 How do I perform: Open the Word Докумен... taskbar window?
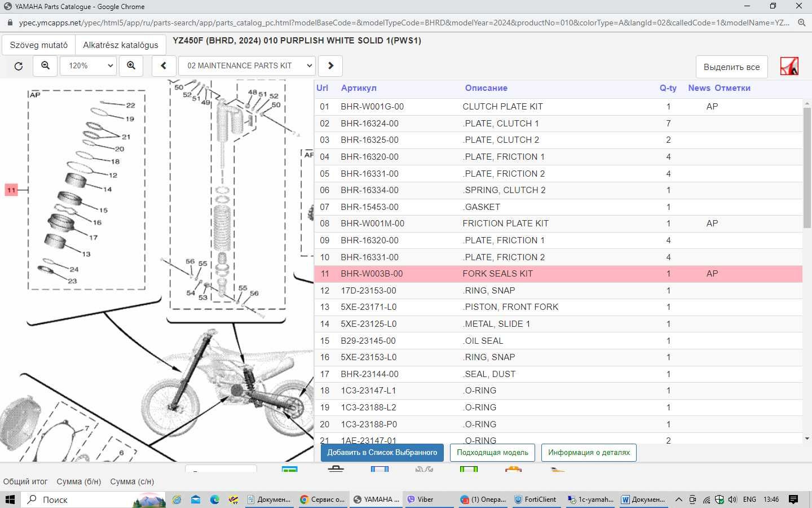point(643,500)
